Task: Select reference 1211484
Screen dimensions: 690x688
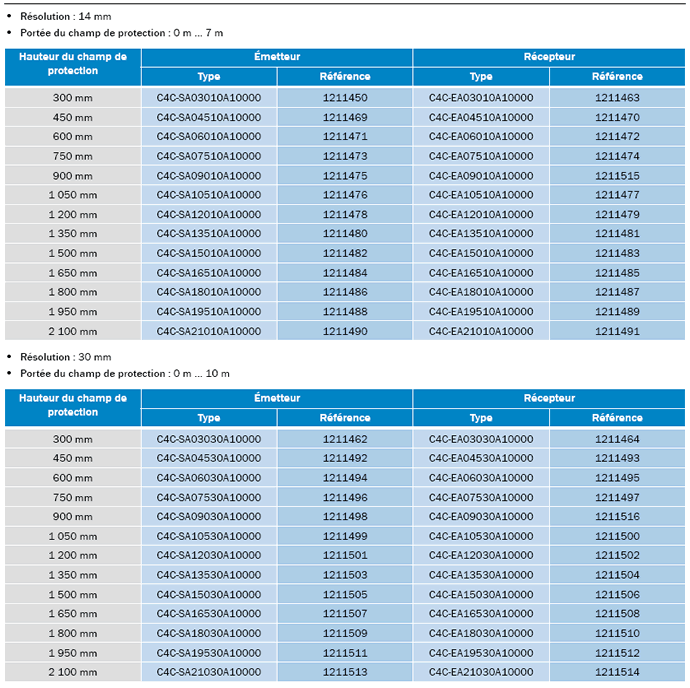Action: (x=345, y=273)
